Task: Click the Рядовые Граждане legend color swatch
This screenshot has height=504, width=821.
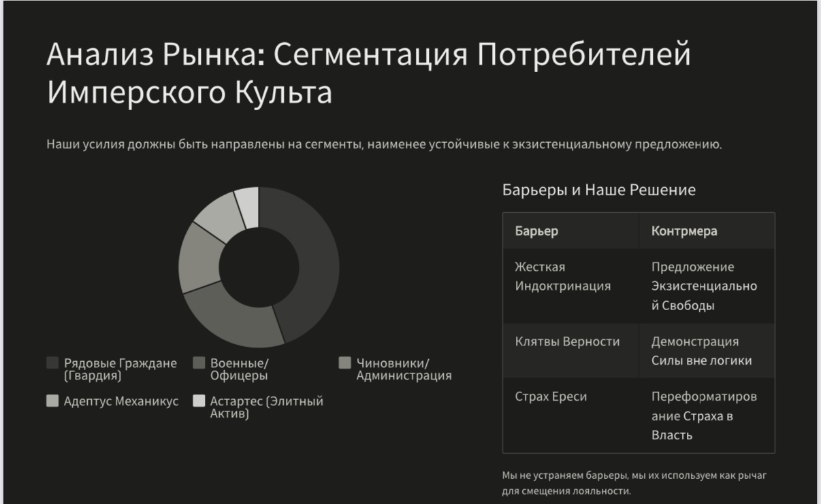Action: (52, 363)
